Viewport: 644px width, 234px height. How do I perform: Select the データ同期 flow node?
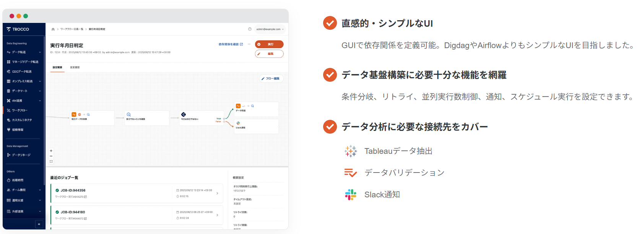coord(257,109)
